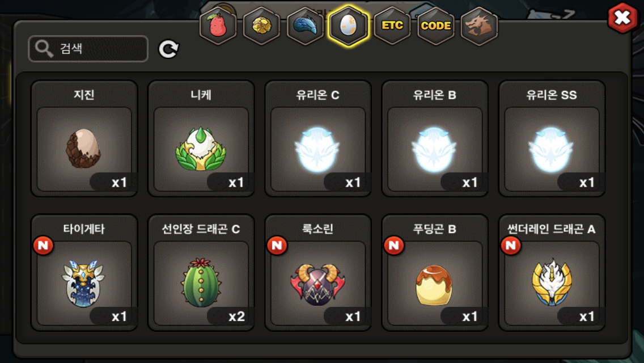Choose the 유리온 B glowing egg
Image resolution: width=644 pixels, height=363 pixels.
pos(435,138)
